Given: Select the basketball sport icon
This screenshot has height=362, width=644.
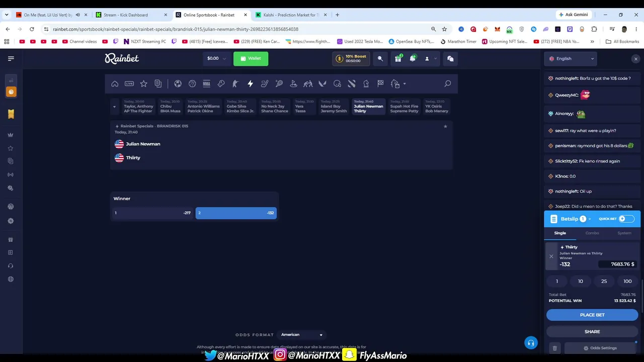Looking at the screenshot, I should point(192,83).
